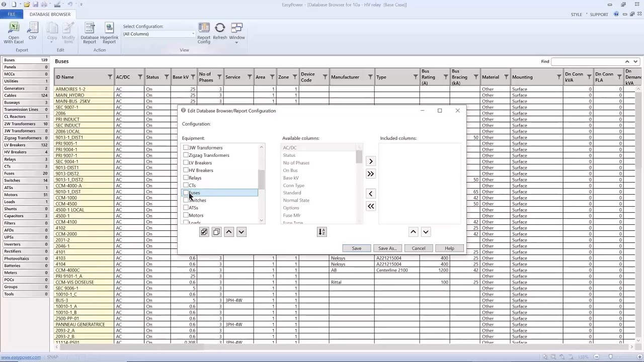The width and height of the screenshot is (644, 362).
Task: Open the Manufacturer column filter
Action: (x=370, y=77)
